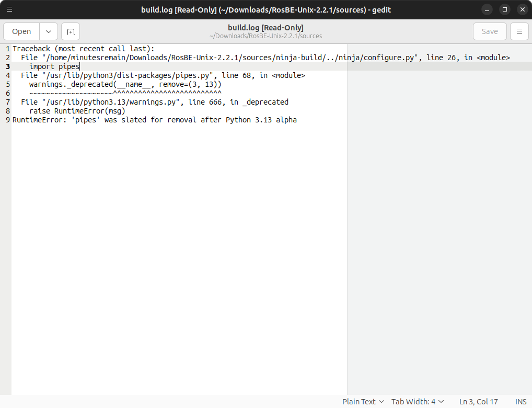Click line number 1 in the gutter
Viewport: 532px width, 408px height.
tap(8, 49)
